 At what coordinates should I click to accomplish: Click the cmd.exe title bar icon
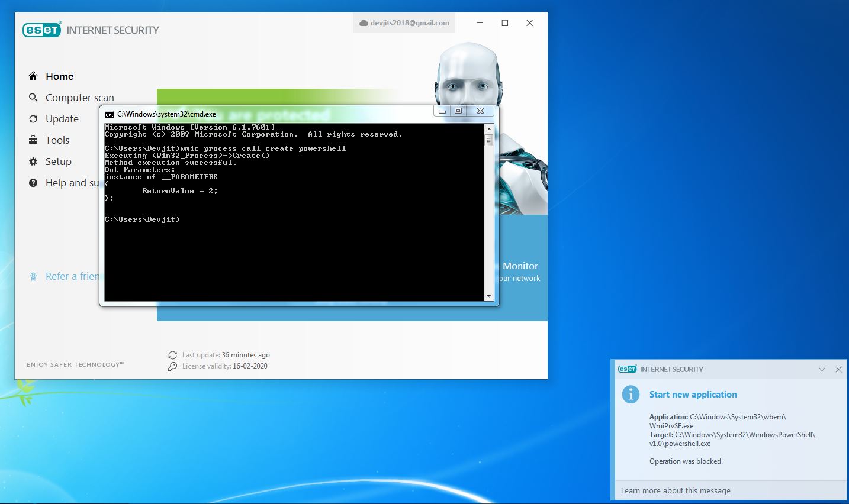pyautogui.click(x=110, y=114)
